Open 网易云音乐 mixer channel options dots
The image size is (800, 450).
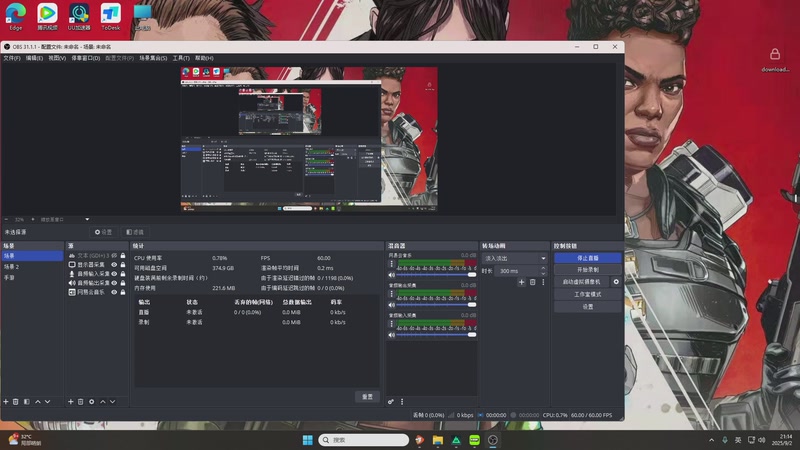[391, 264]
